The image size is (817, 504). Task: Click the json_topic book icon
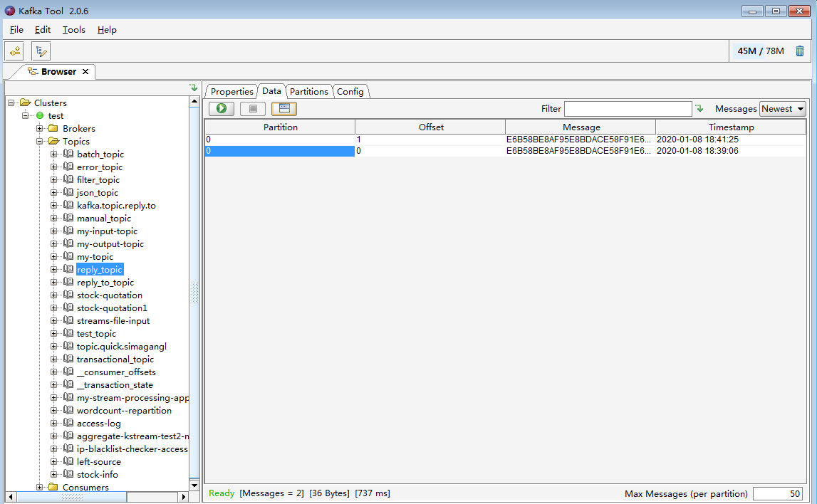coord(68,192)
